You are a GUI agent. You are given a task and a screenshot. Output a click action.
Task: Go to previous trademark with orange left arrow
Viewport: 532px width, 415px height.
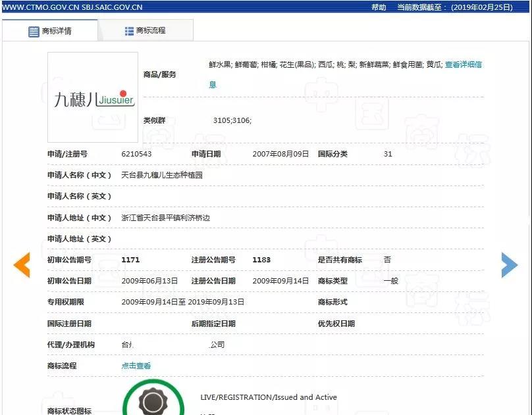(22, 264)
